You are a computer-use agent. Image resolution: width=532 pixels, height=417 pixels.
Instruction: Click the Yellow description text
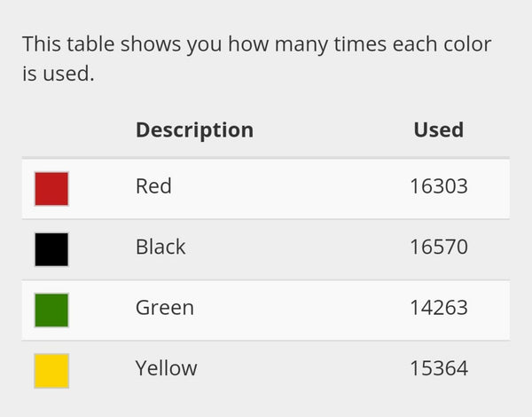[x=166, y=368]
